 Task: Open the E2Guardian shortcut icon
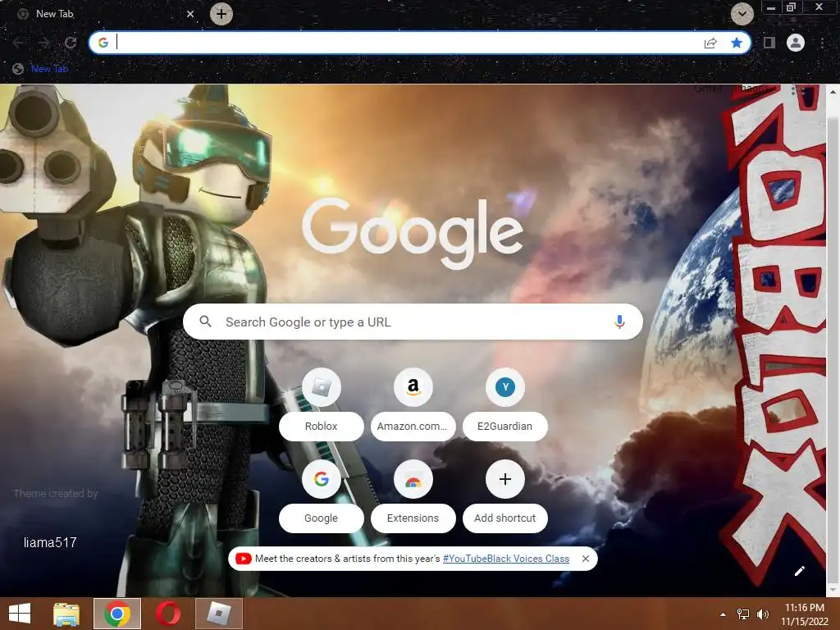coord(504,387)
